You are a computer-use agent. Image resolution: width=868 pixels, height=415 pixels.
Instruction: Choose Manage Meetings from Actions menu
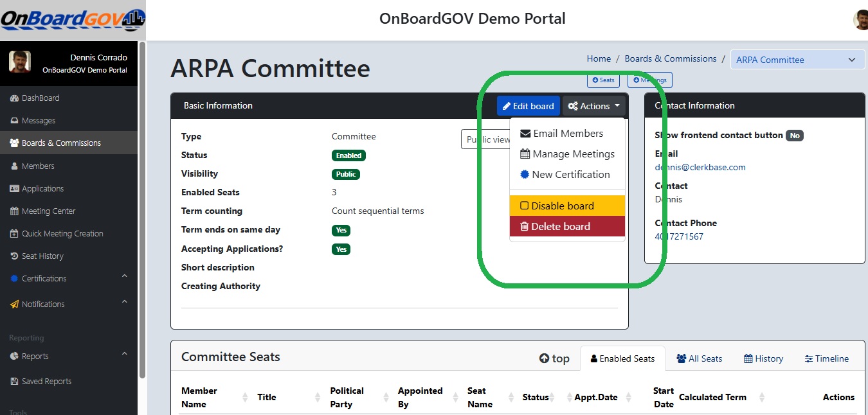[567, 154]
